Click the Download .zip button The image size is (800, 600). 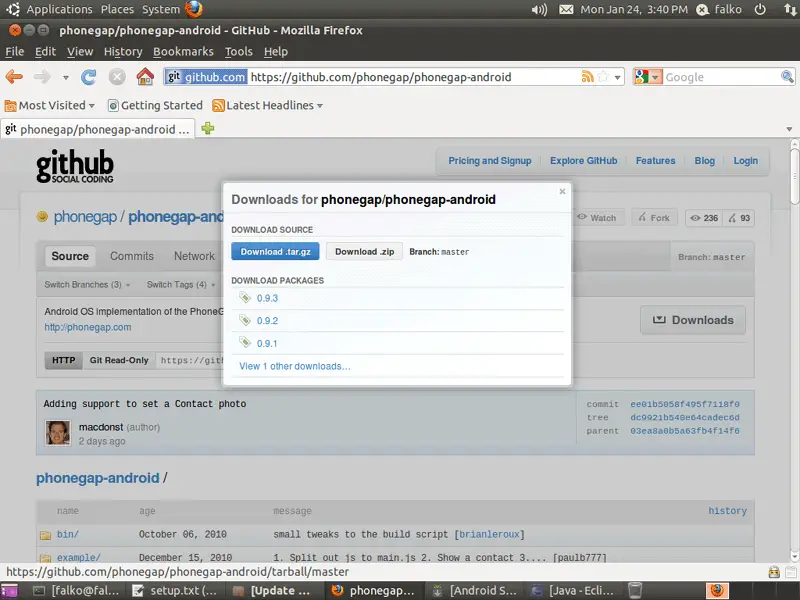click(x=364, y=252)
